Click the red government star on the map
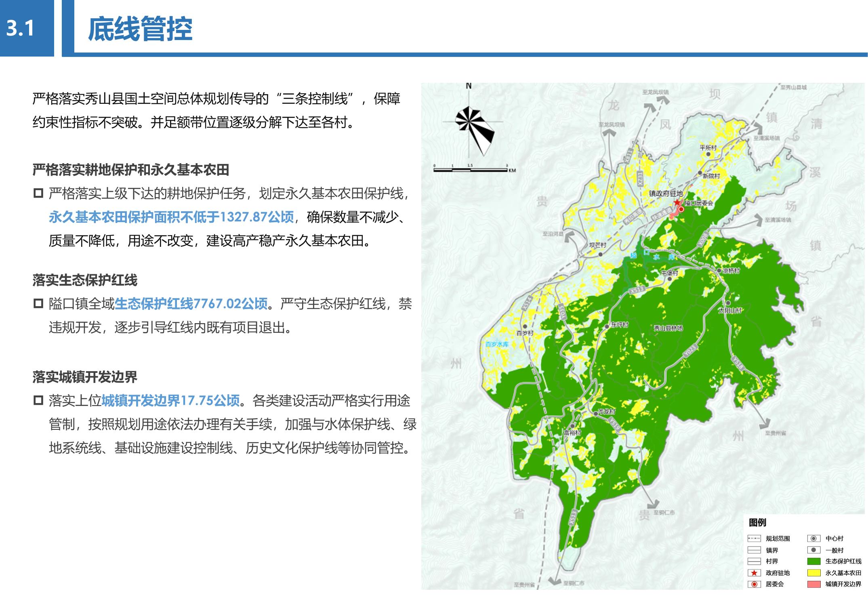 point(677,202)
